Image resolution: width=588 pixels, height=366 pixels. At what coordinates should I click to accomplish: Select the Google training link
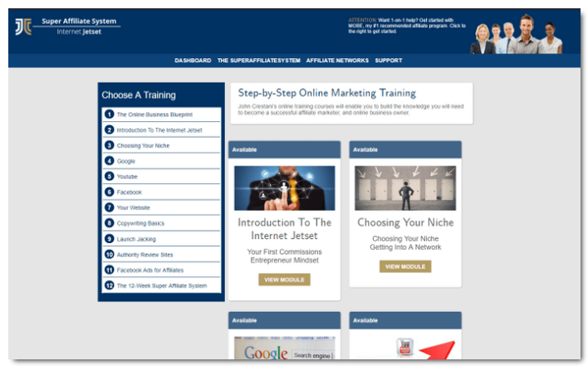click(x=125, y=161)
